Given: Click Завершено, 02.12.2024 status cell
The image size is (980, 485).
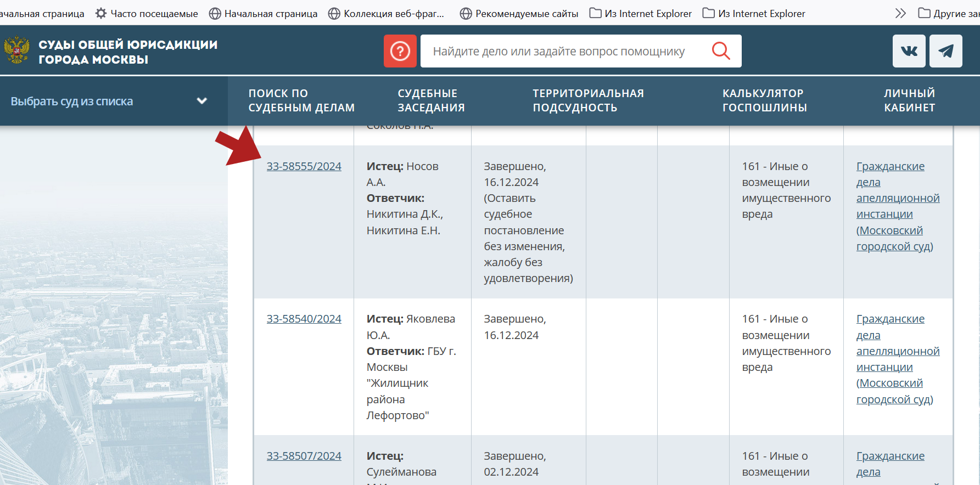Looking at the screenshot, I should [x=515, y=464].
